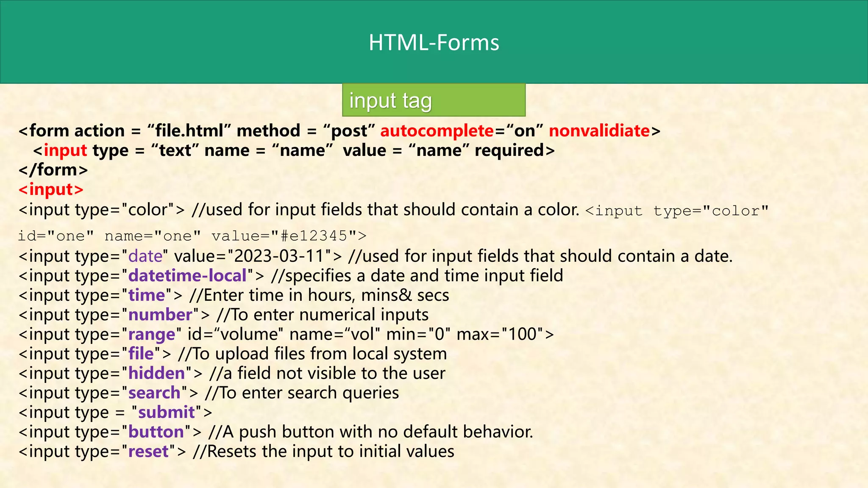Viewport: 868px width, 488px height.
Task: Click the standalone red '<input>' heading
Action: tap(51, 189)
